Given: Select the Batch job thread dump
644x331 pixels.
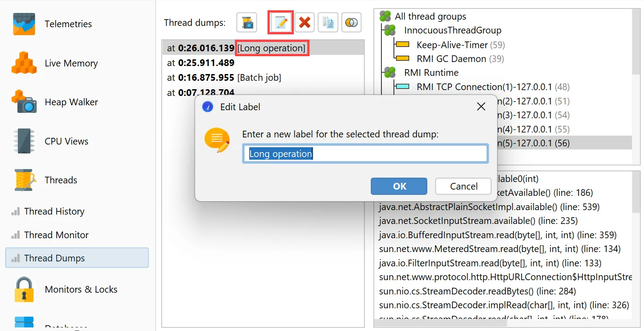Looking at the screenshot, I should pyautogui.click(x=263, y=78).
